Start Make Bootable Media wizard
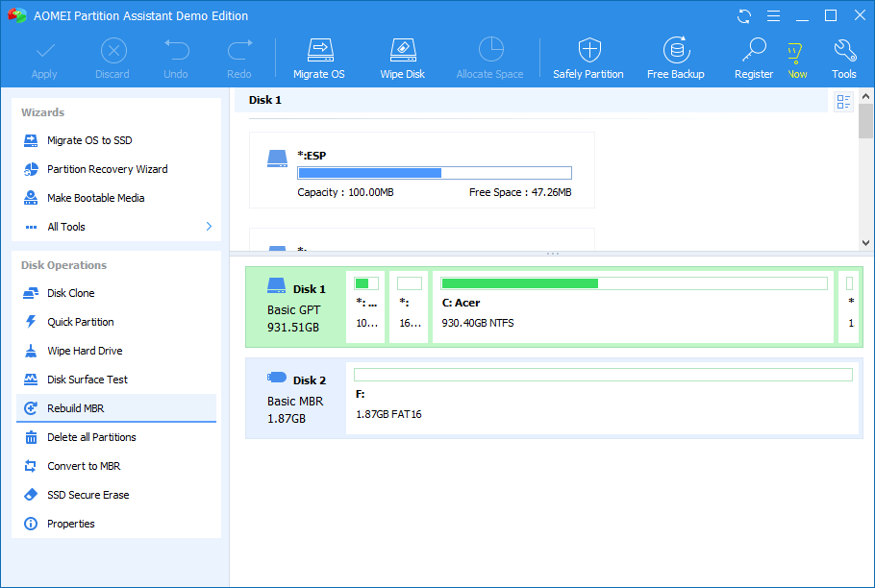Image resolution: width=875 pixels, height=588 pixels. coord(116,198)
